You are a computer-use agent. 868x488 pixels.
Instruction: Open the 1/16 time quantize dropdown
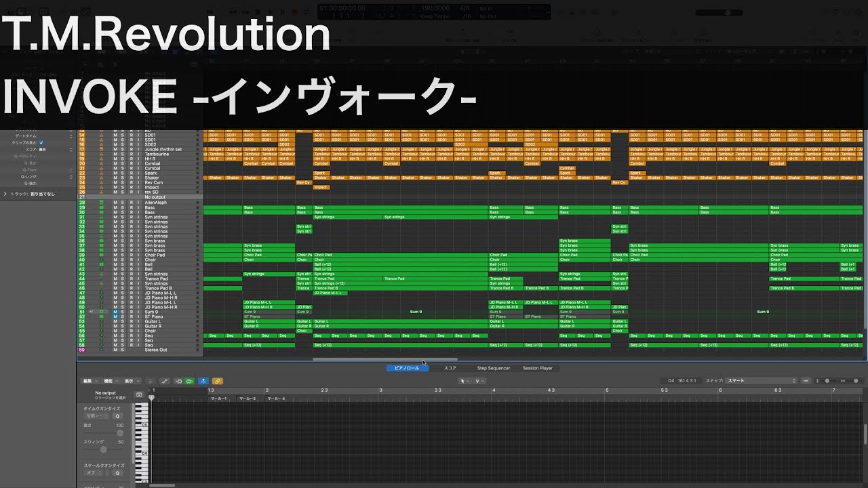[x=95, y=416]
